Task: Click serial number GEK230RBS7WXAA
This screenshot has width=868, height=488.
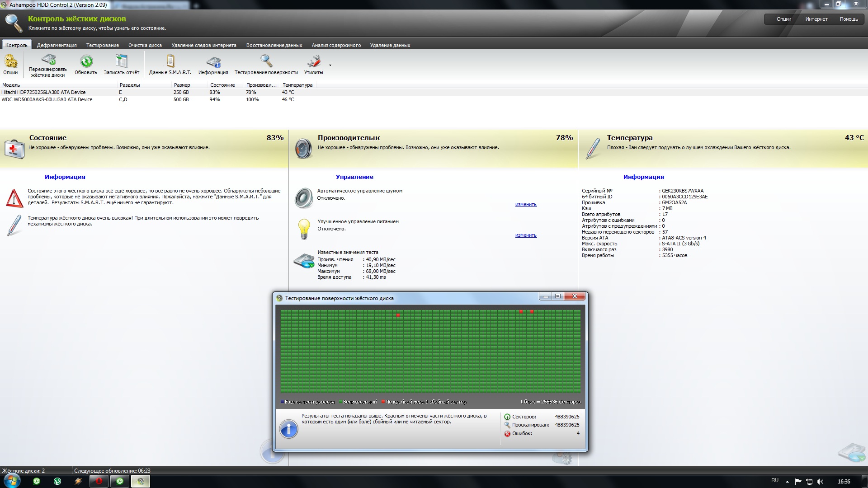Action: click(x=683, y=191)
